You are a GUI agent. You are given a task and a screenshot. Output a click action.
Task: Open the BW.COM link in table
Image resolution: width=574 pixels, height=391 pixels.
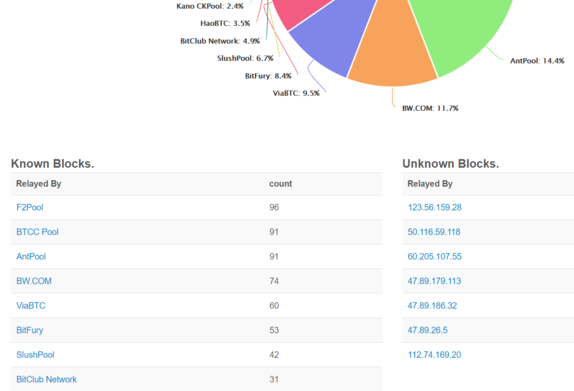point(34,281)
